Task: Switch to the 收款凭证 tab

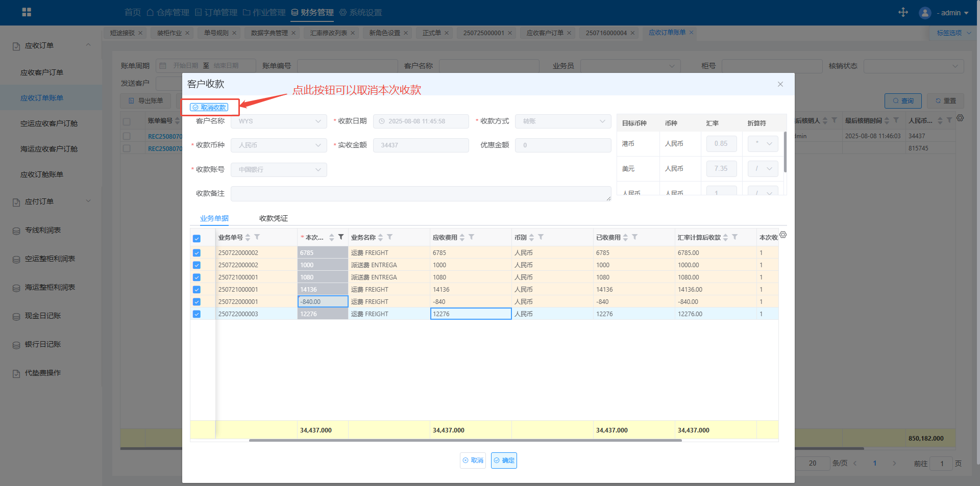Action: 274,218
